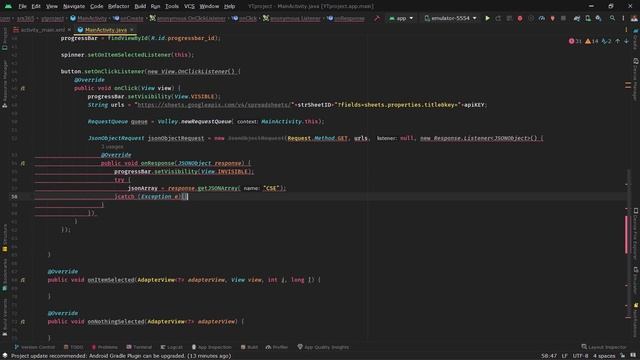
Task: Click onClick in the breadcrumb bar
Action: 245,18
